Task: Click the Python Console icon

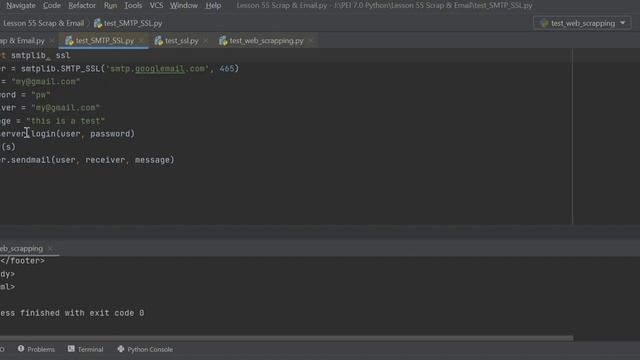Action: click(121, 349)
